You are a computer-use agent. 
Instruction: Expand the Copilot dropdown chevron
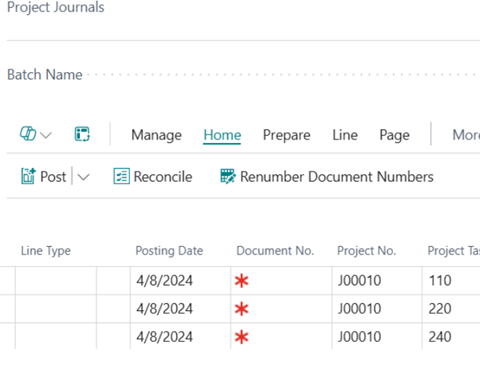click(46, 135)
